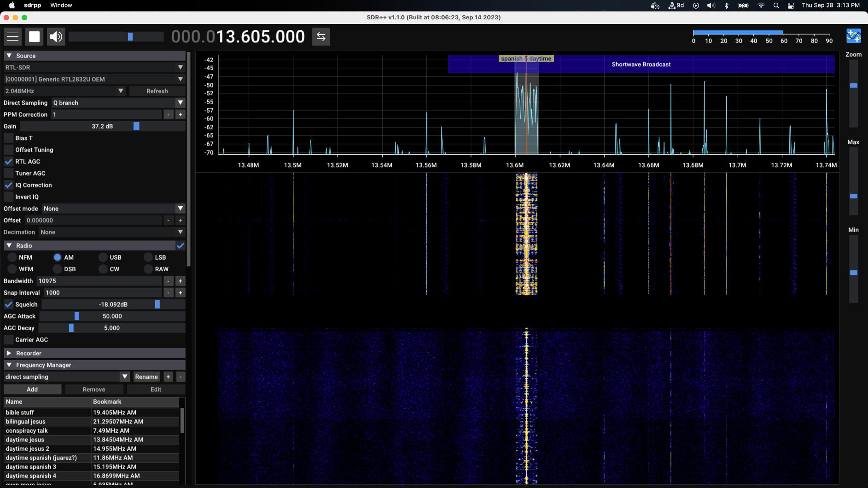The image size is (868, 488).
Task: Open the sample rate 2.048MHz dropdown
Action: click(64, 91)
